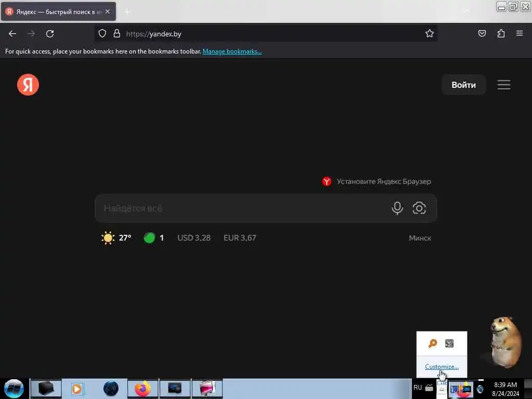Bookmark this page with the star icon
Screen dimensions: 532x399
[430, 34]
